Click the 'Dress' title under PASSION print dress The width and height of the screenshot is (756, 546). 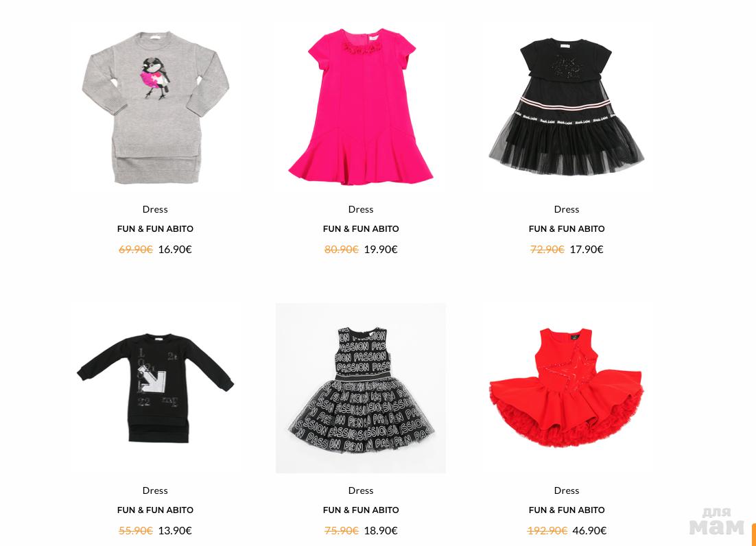[361, 490]
